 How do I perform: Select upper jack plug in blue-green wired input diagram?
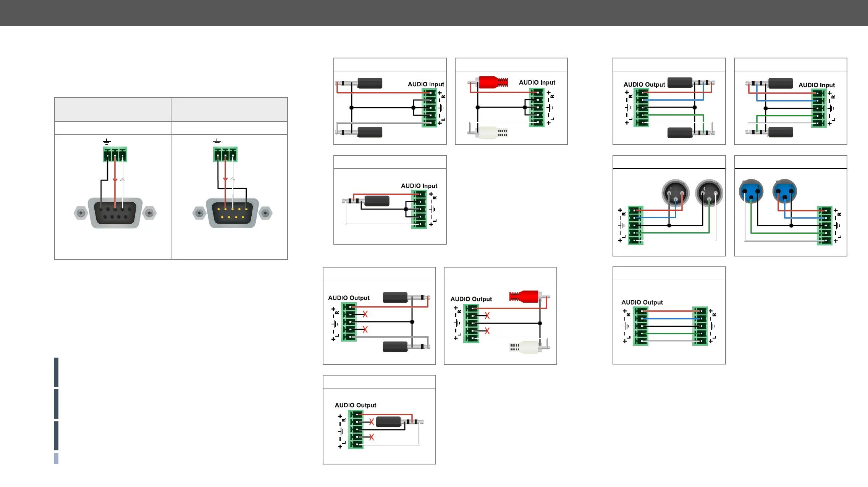769,83
